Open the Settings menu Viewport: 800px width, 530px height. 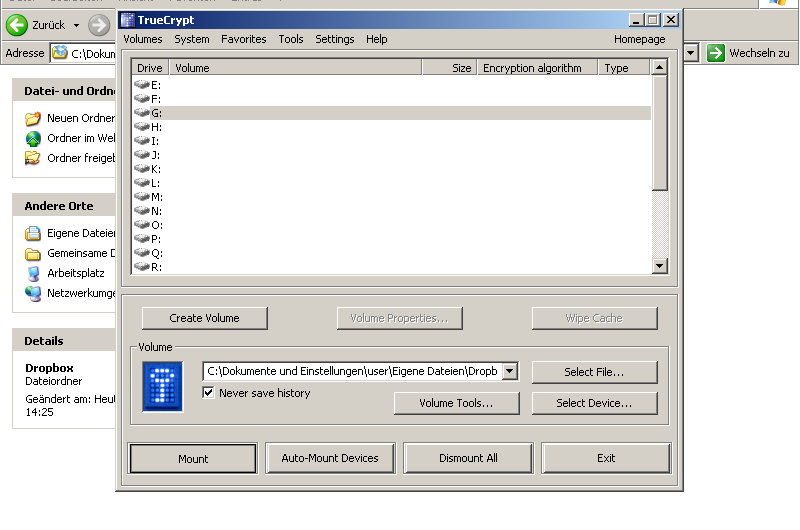pyautogui.click(x=335, y=39)
